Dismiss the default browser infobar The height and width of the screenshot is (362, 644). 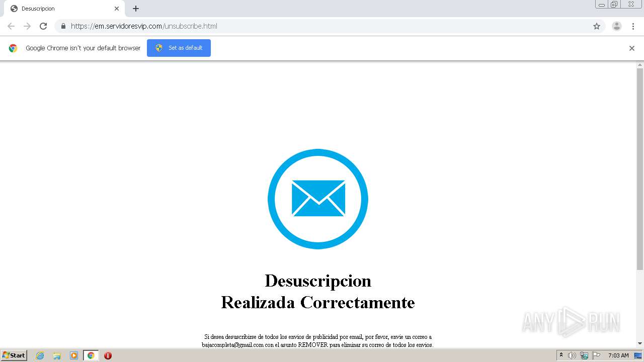632,48
